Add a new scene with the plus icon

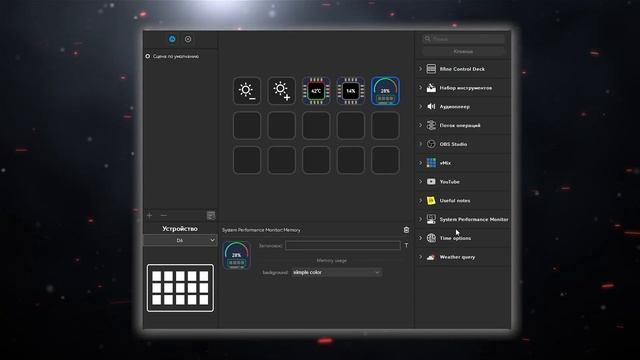click(x=149, y=215)
